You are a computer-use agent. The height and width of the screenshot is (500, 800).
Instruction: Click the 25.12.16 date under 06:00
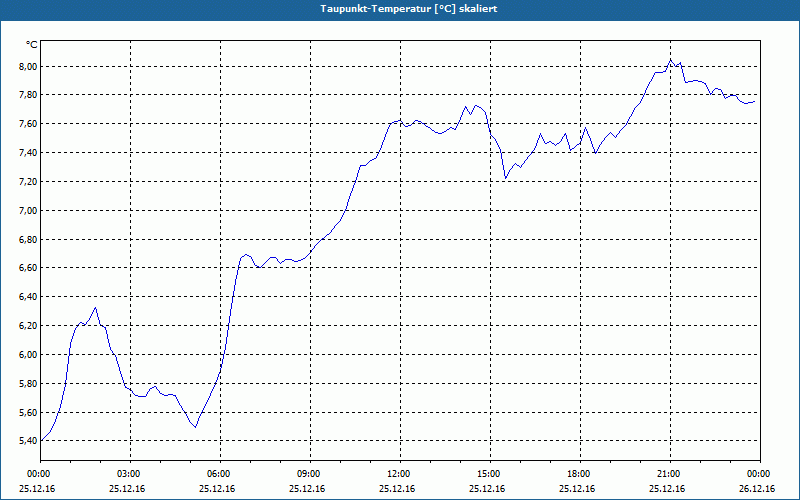tap(217, 489)
